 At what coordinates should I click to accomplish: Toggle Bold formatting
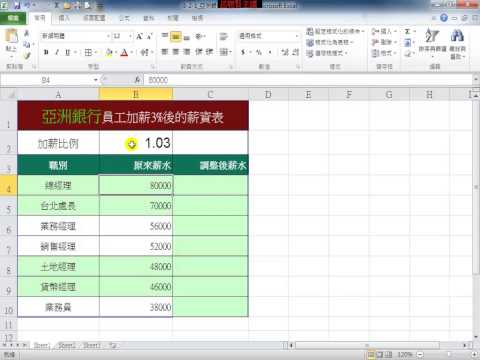(46, 52)
